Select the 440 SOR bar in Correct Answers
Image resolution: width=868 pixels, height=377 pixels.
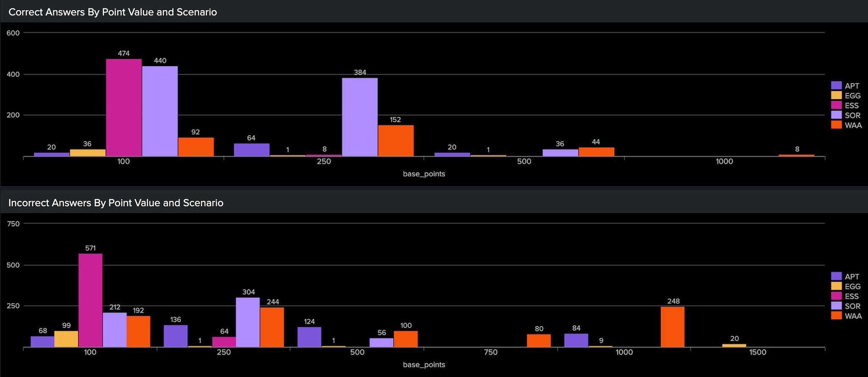tap(160, 111)
